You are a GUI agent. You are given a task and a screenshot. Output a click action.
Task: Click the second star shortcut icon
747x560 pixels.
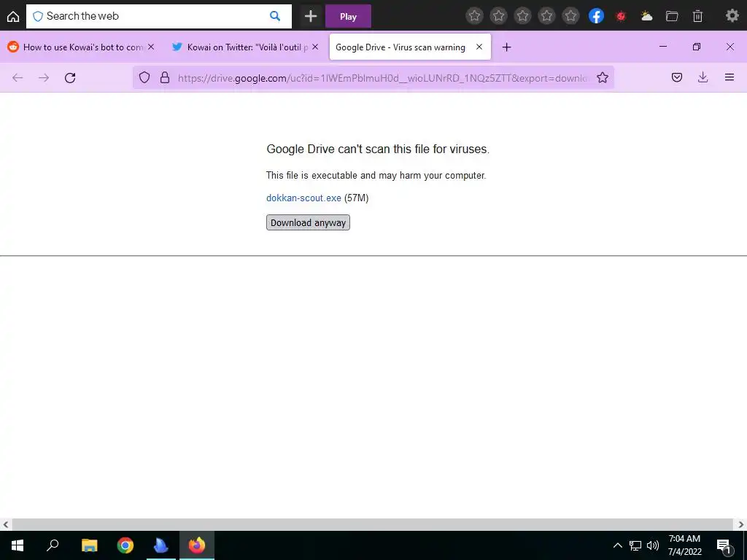pyautogui.click(x=498, y=16)
